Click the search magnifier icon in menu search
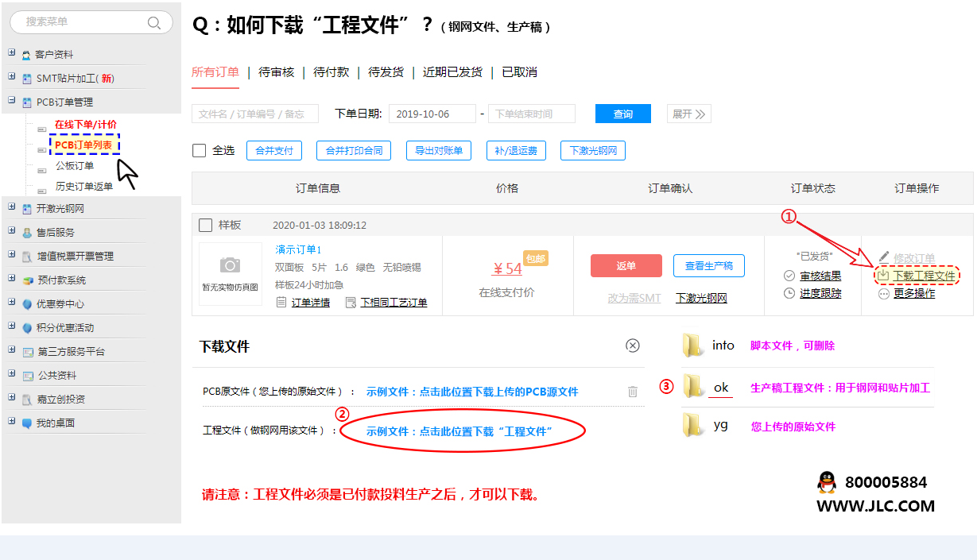 click(154, 22)
